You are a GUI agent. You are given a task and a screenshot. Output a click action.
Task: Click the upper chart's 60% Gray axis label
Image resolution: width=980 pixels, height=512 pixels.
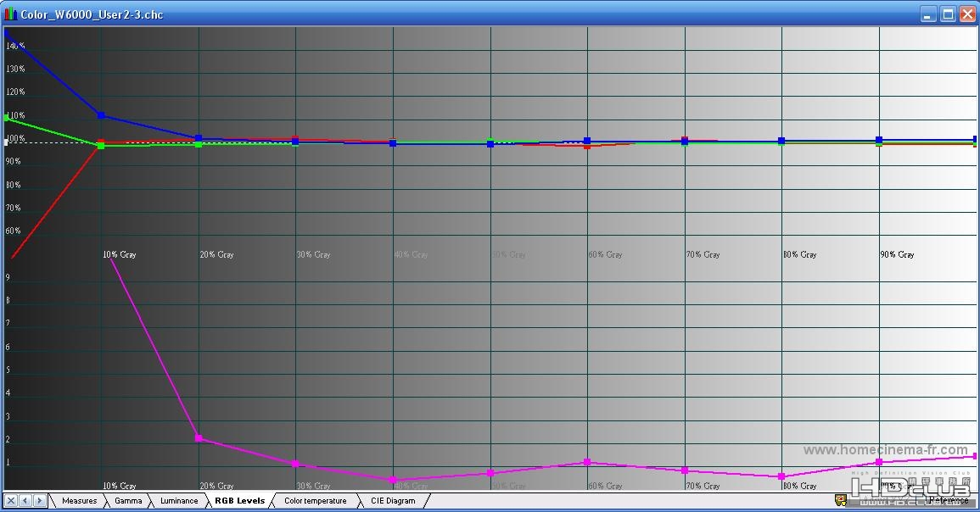[605, 255]
